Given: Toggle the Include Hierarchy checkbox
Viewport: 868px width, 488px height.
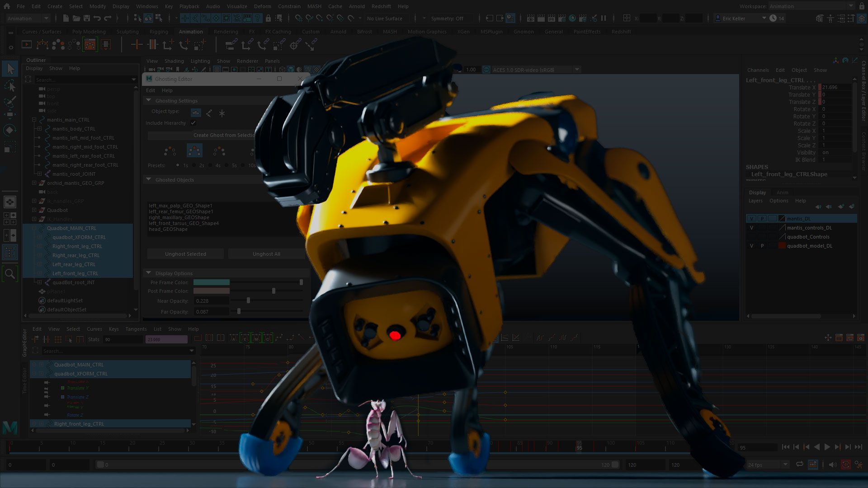Looking at the screenshot, I should [x=193, y=123].
